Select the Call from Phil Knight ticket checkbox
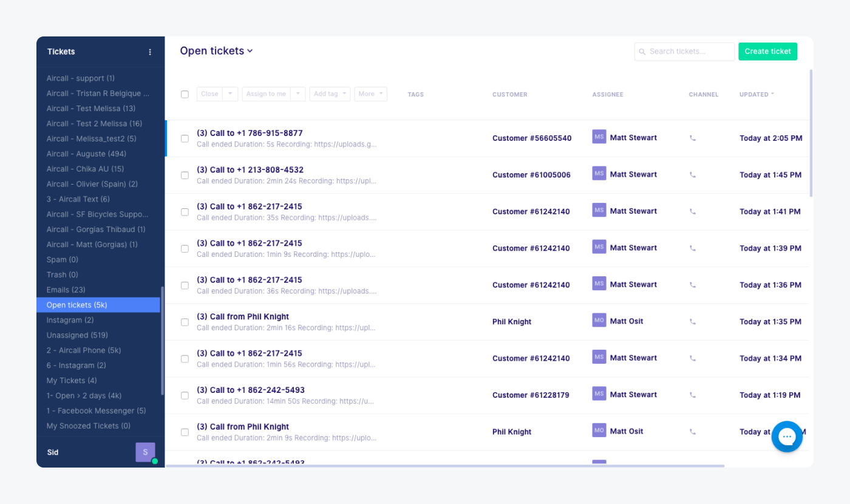Screen dimensions: 850x504 (x=185, y=322)
